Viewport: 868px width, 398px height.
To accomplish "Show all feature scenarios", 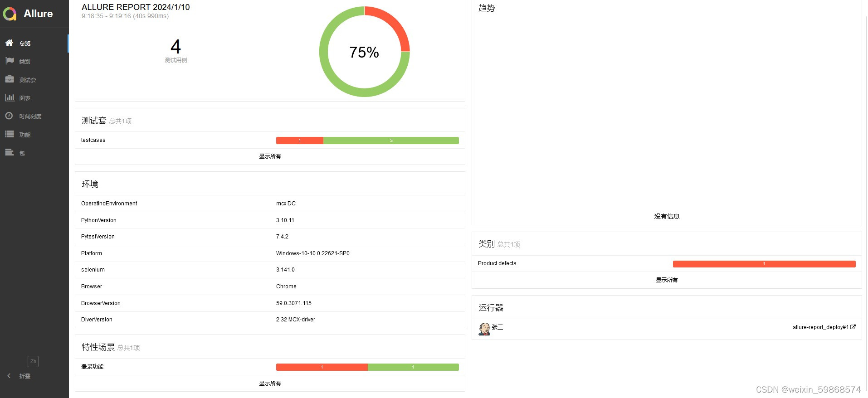I will coord(270,383).
